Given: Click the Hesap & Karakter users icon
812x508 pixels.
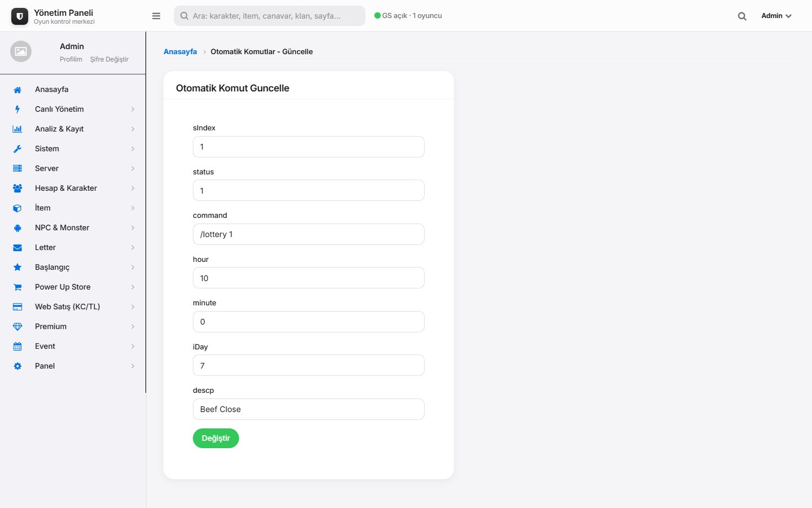Looking at the screenshot, I should [17, 189].
